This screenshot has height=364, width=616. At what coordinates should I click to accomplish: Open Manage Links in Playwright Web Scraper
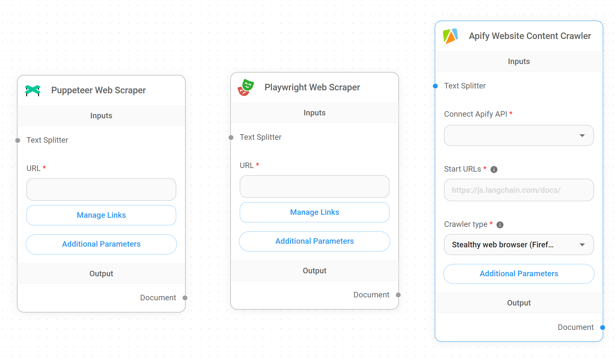pyautogui.click(x=314, y=212)
